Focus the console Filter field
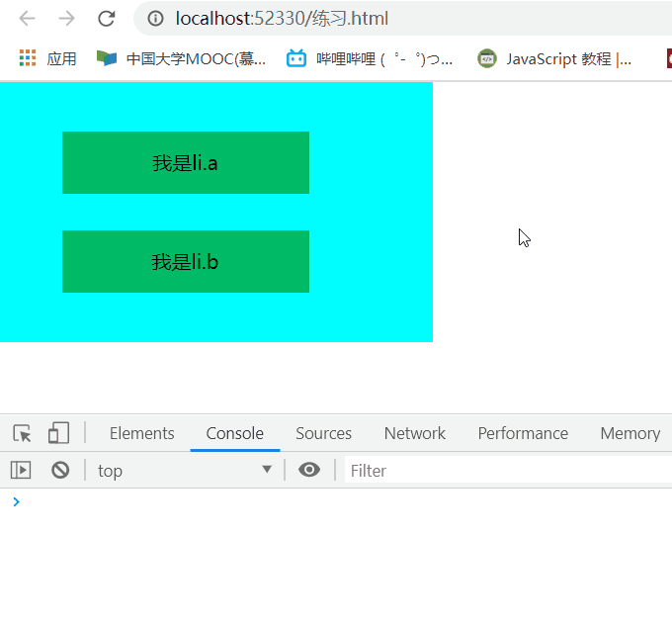The width and height of the screenshot is (672, 625). pyautogui.click(x=508, y=470)
